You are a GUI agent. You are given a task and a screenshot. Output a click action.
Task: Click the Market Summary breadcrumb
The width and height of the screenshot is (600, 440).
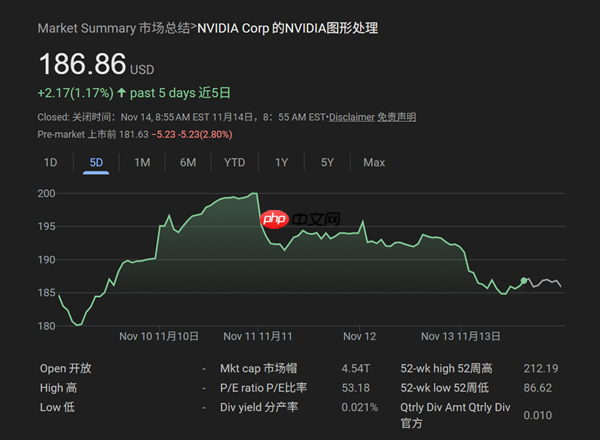[x=114, y=28]
